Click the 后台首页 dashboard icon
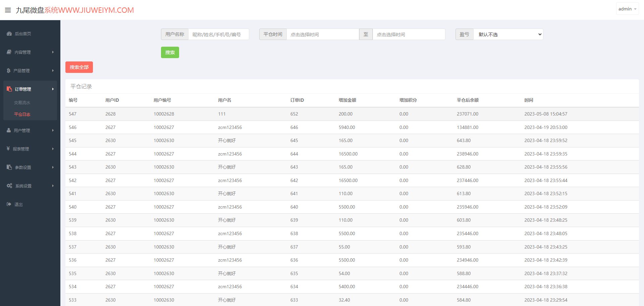The height and width of the screenshot is (306, 644). [x=9, y=34]
